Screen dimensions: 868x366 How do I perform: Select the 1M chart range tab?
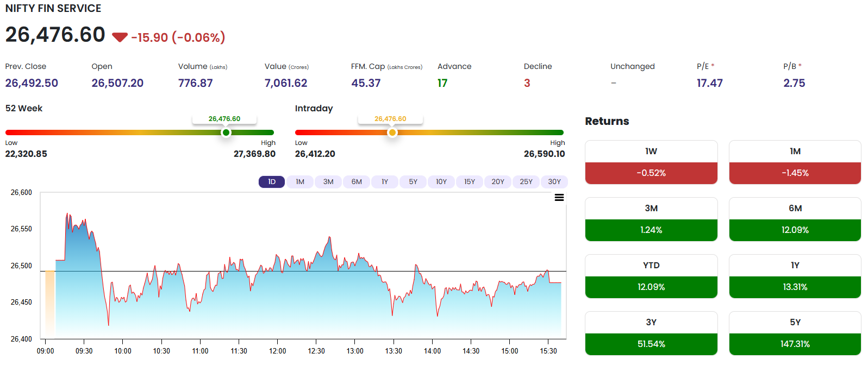[x=300, y=182]
